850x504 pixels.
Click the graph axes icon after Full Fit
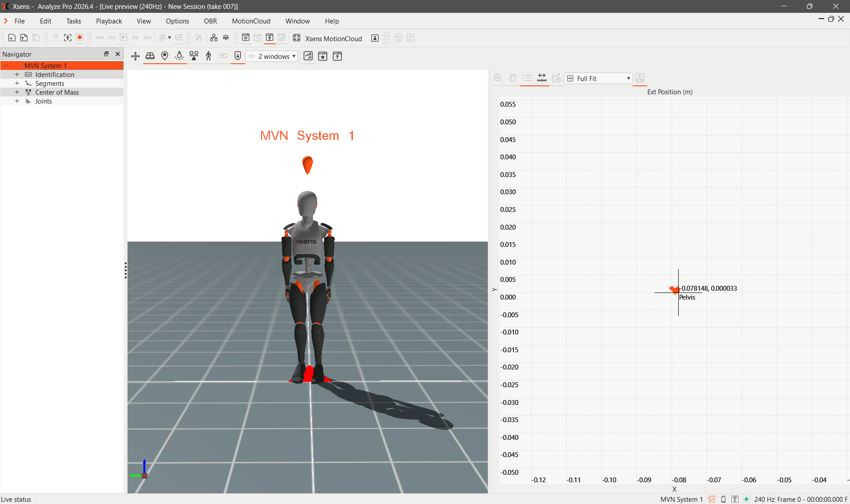pyautogui.click(x=640, y=78)
